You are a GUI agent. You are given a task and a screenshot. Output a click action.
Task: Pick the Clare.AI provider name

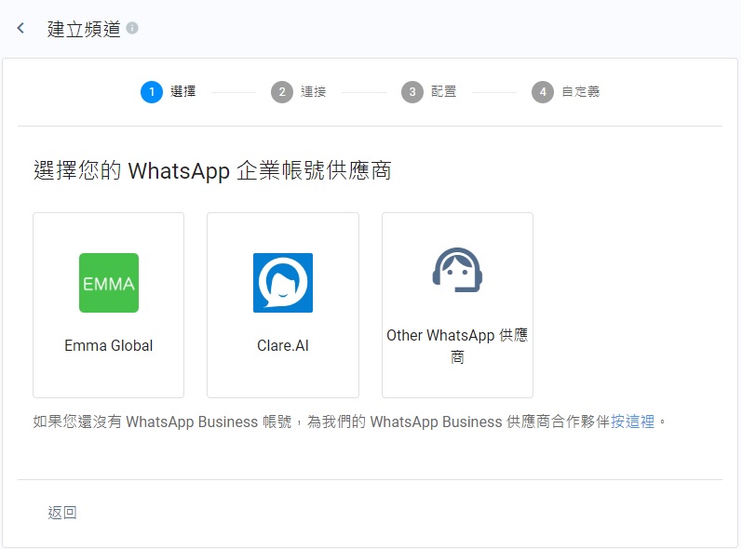[x=283, y=345]
